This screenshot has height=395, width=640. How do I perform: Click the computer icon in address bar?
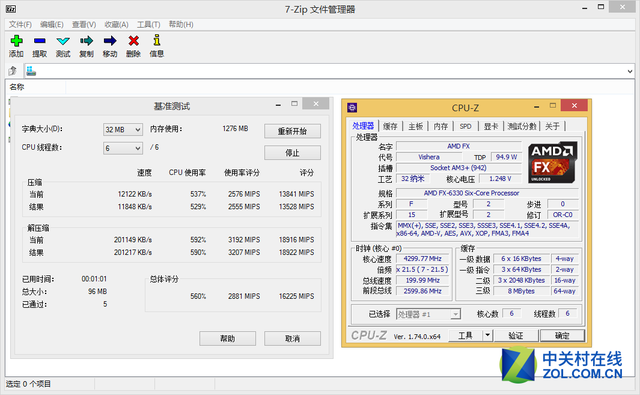click(31, 71)
